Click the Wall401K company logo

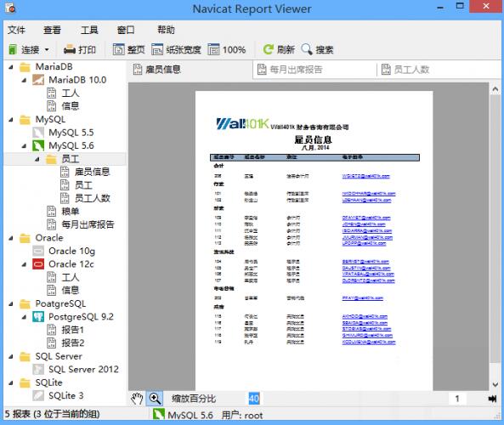pos(243,123)
